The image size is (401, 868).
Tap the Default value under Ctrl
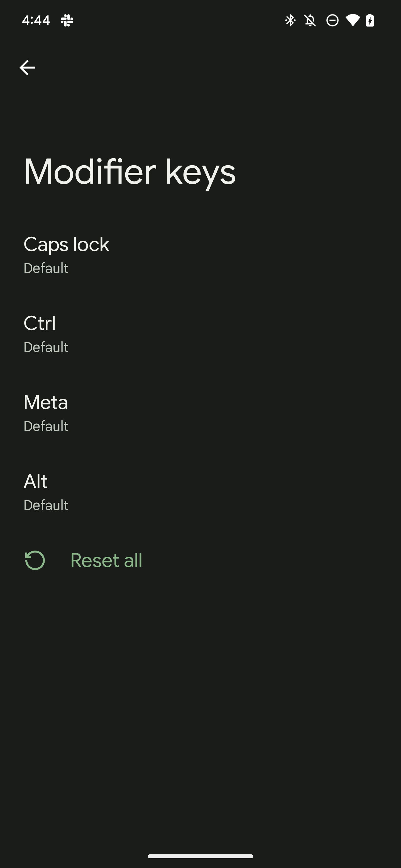point(46,347)
